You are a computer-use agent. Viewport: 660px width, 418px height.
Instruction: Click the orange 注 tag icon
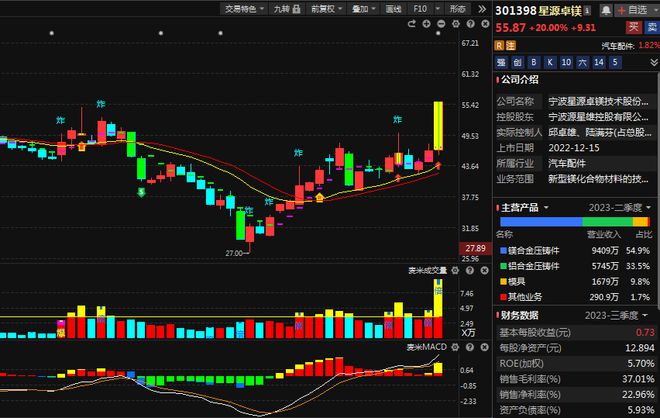[510, 45]
